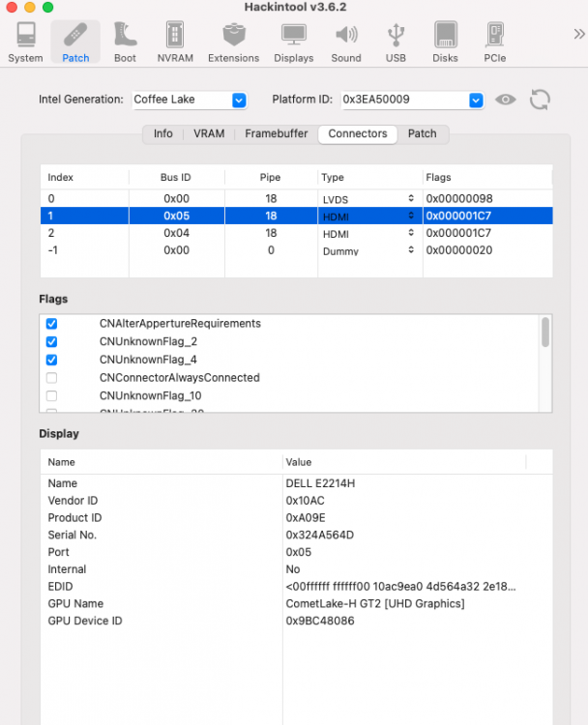Viewport: 588px width, 725px height.
Task: Uncheck CNAlterAppertureRequirements flag
Action: [52, 324]
